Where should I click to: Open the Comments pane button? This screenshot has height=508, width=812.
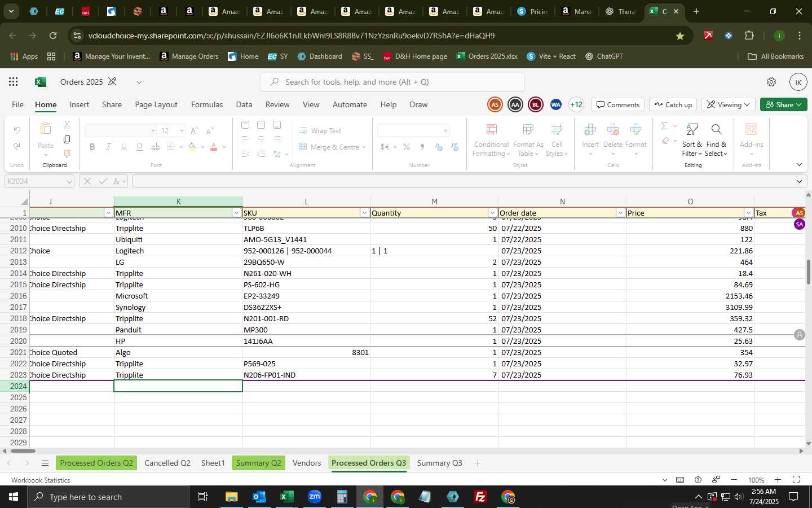[x=618, y=104]
